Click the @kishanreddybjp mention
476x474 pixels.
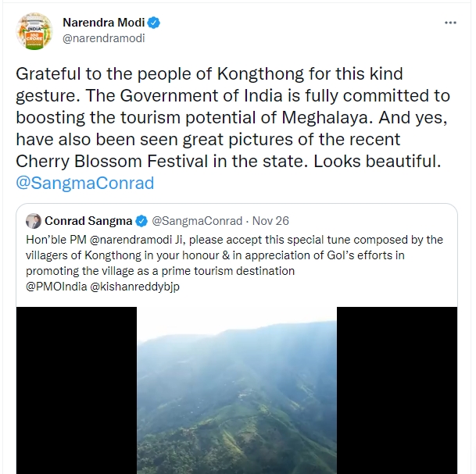click(x=138, y=286)
